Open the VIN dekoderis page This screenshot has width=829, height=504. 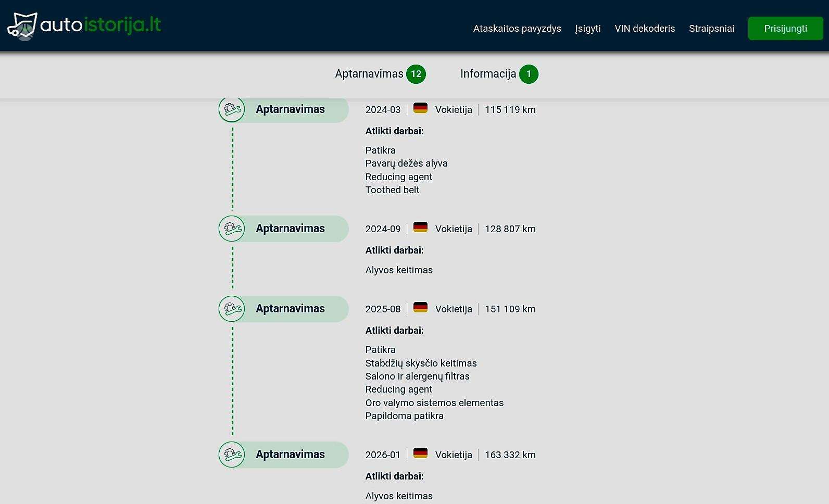(x=645, y=29)
